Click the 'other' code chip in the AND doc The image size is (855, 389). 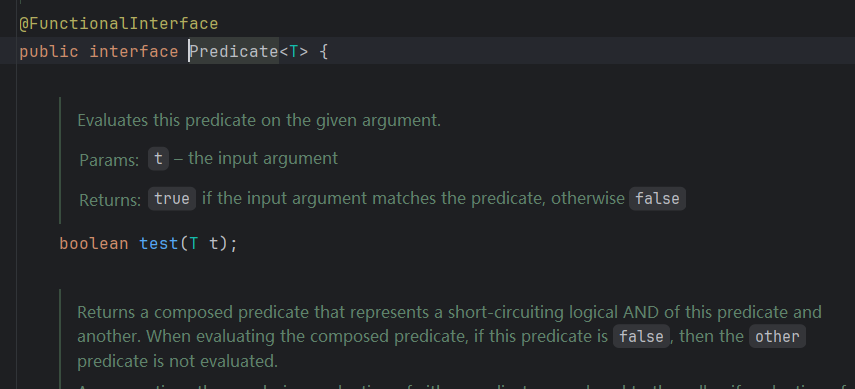pyautogui.click(x=777, y=336)
